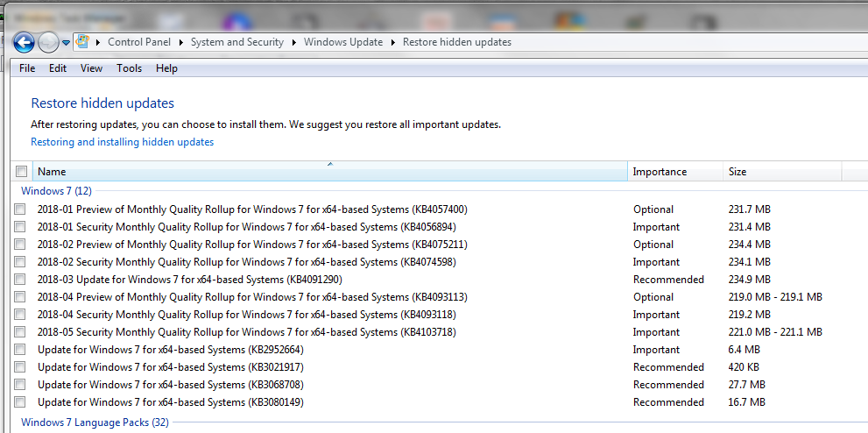Check the KB4057400 preview rollup update
Viewport: 868px width, 433px height.
[20, 209]
